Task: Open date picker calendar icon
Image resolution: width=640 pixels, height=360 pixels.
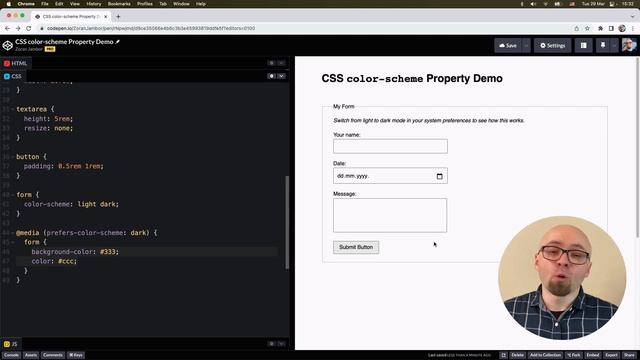Action: point(440,176)
